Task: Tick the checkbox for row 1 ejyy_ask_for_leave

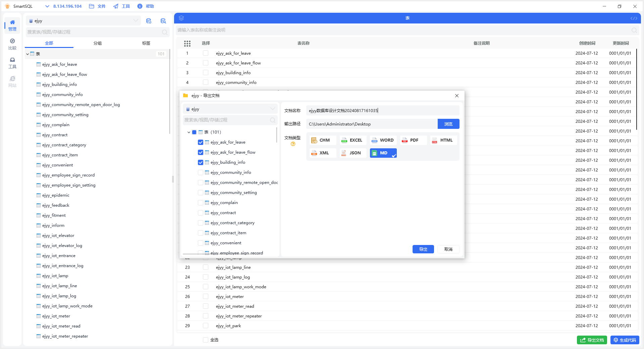Action: click(x=206, y=53)
